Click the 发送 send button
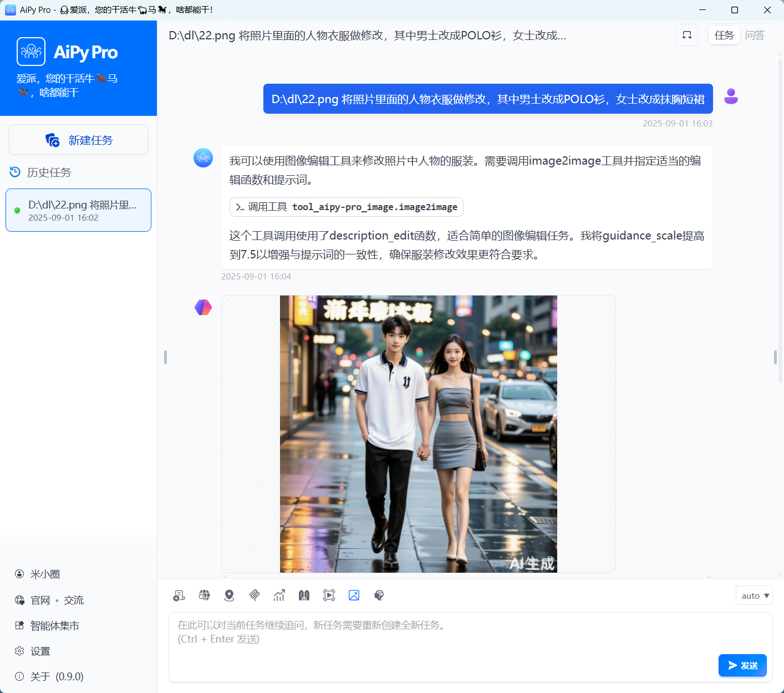The image size is (784, 693). (x=742, y=665)
